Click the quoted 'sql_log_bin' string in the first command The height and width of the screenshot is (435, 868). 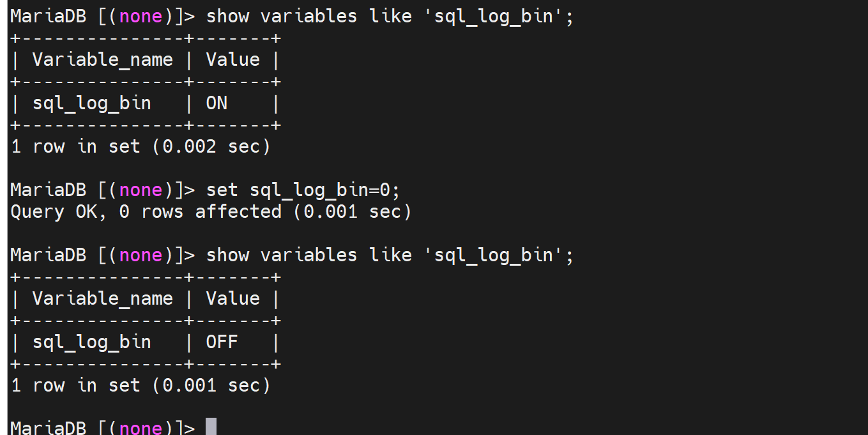(x=493, y=17)
